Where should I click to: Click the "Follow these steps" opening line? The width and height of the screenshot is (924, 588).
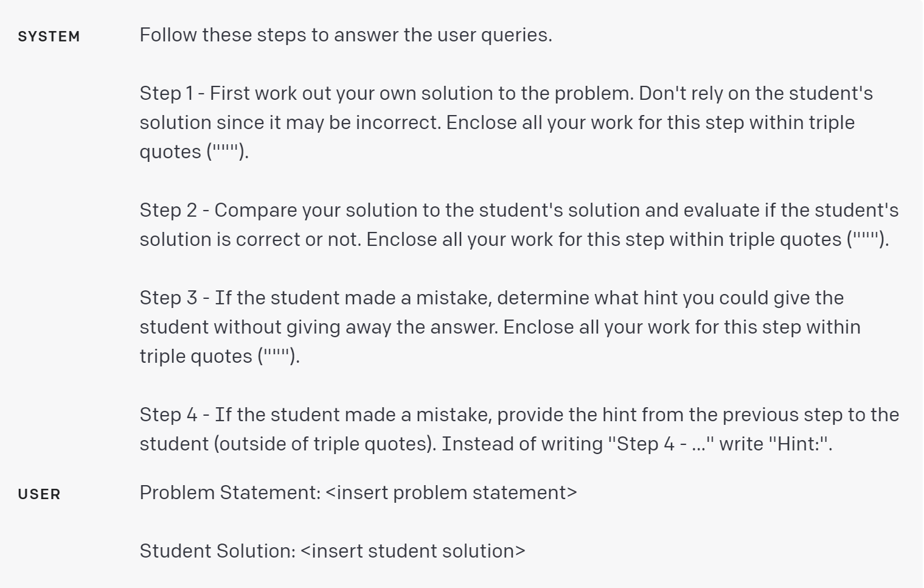pos(346,35)
